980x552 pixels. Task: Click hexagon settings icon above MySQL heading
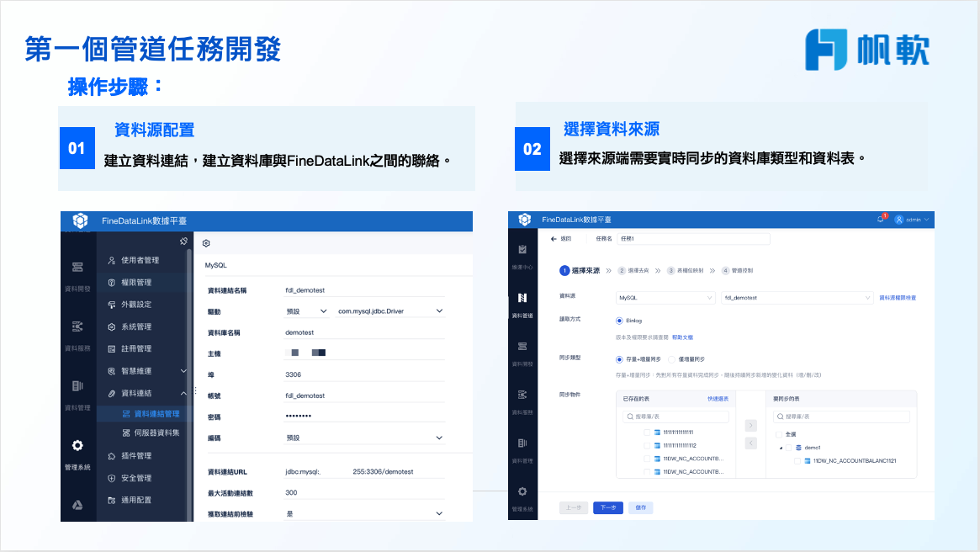click(x=206, y=243)
